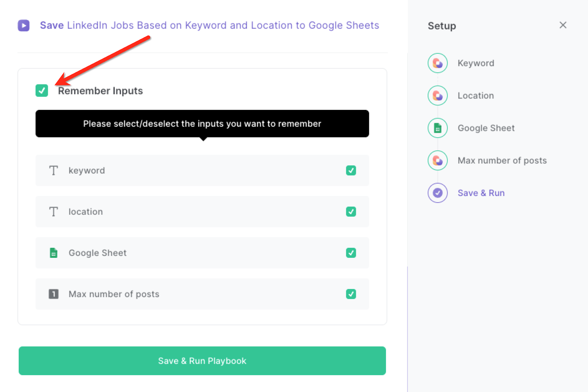
Task: Uncheck the Max number of posts checkbox
Action: [351, 294]
